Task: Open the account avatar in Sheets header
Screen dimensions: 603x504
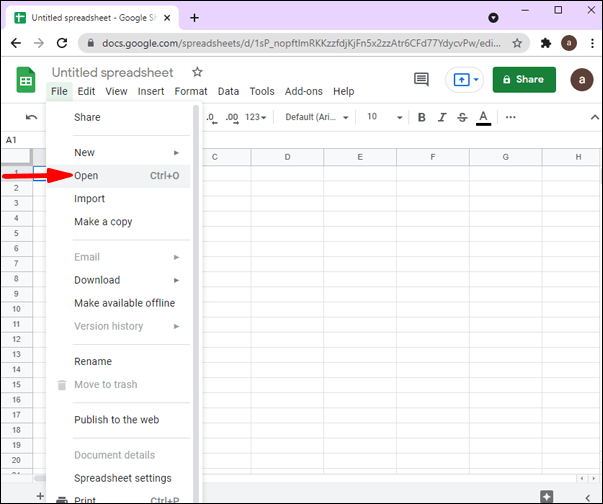Action: coord(581,80)
